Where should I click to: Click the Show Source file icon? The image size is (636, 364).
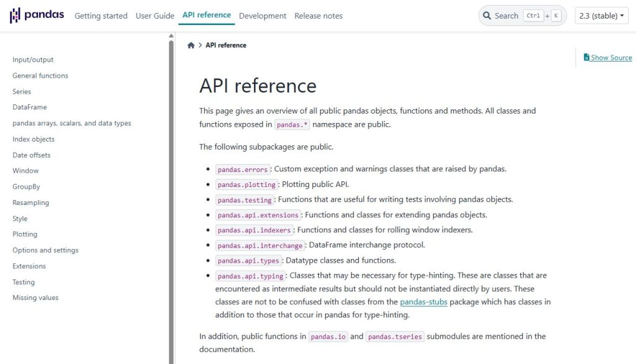(x=586, y=57)
